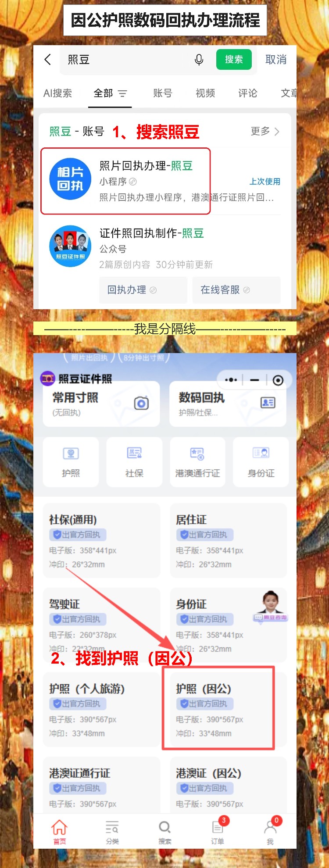The width and height of the screenshot is (329, 868).
Task: Open the 身份证 photo spec card title
Action: click(x=191, y=604)
